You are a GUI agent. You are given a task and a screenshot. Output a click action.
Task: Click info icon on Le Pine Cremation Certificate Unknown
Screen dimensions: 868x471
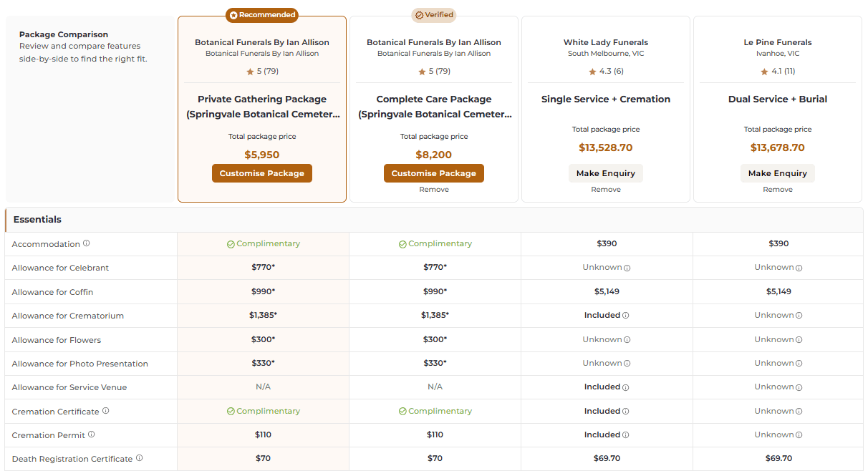click(x=799, y=412)
